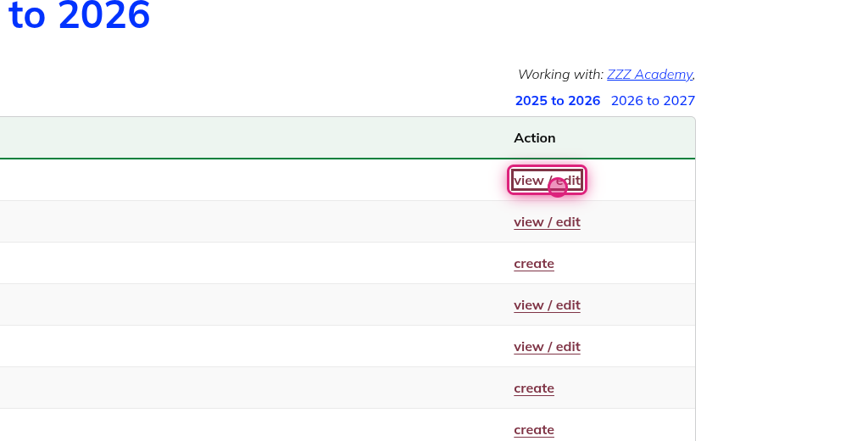Open view / edit link in the second row

547,222
